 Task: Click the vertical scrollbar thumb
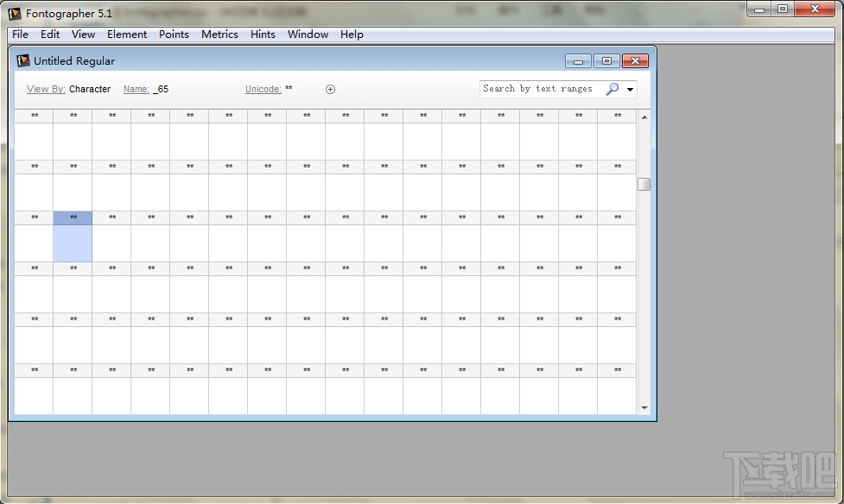[x=644, y=184]
